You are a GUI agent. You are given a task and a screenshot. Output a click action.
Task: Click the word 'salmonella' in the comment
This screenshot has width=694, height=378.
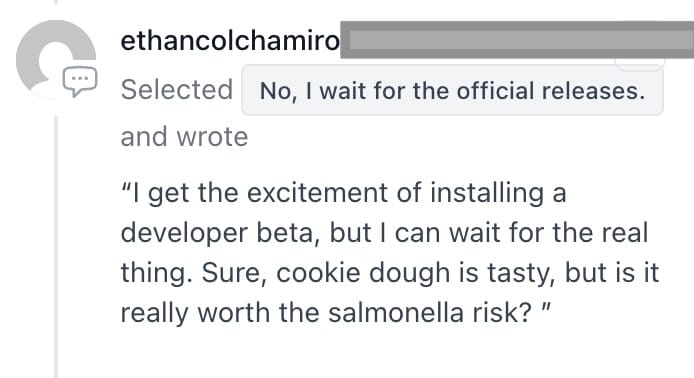pos(397,312)
